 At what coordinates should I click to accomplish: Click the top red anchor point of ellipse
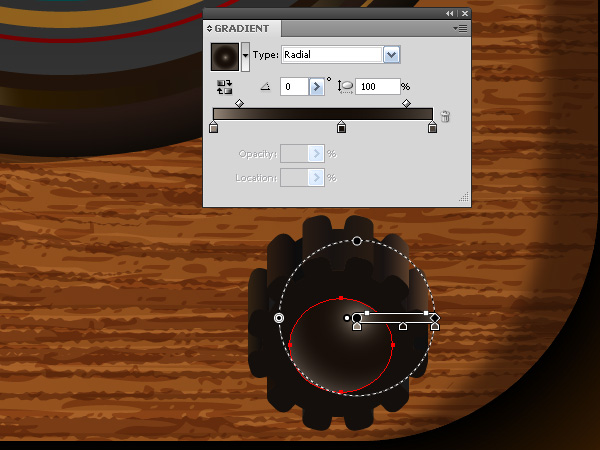click(x=341, y=298)
